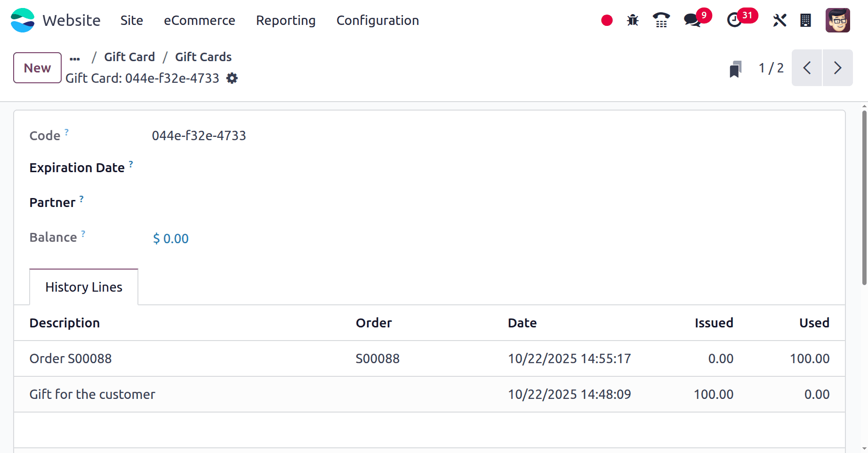Viewport: 868px width, 453px height.
Task: Go to the next record arrow
Action: (837, 68)
